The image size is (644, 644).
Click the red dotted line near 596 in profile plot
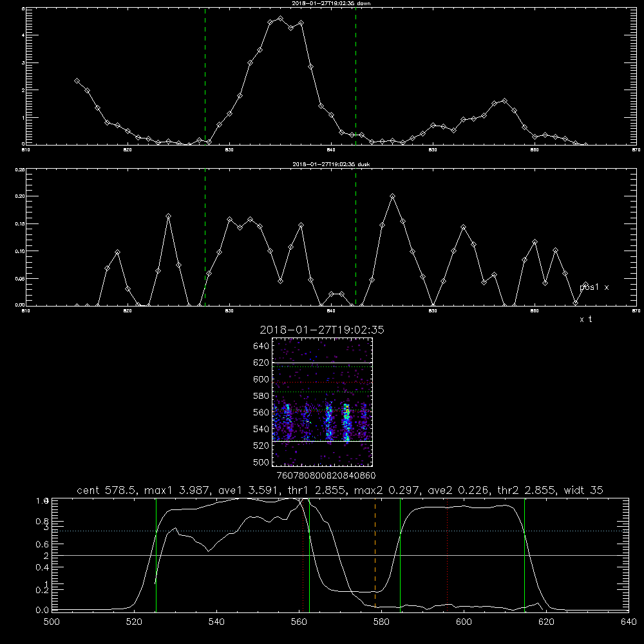click(x=447, y=554)
